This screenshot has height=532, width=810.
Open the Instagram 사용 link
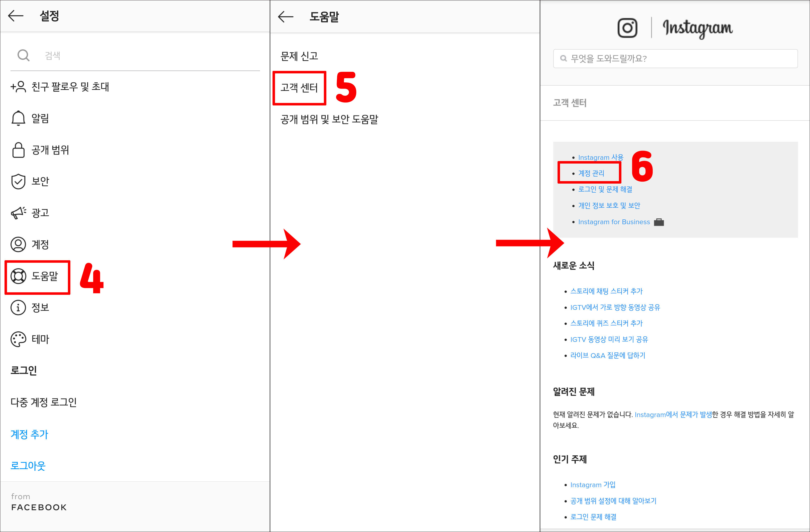pyautogui.click(x=601, y=157)
